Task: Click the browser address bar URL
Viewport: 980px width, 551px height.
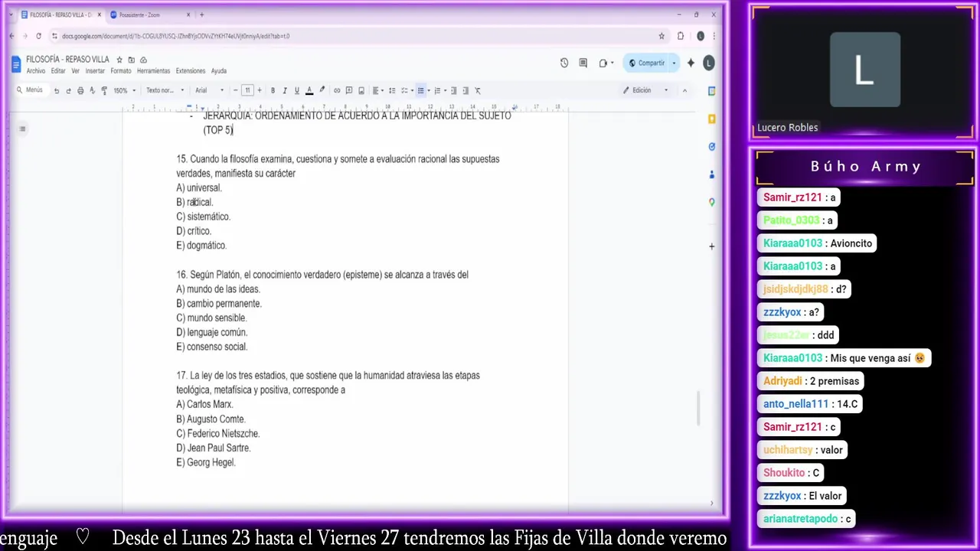Action: [176, 36]
